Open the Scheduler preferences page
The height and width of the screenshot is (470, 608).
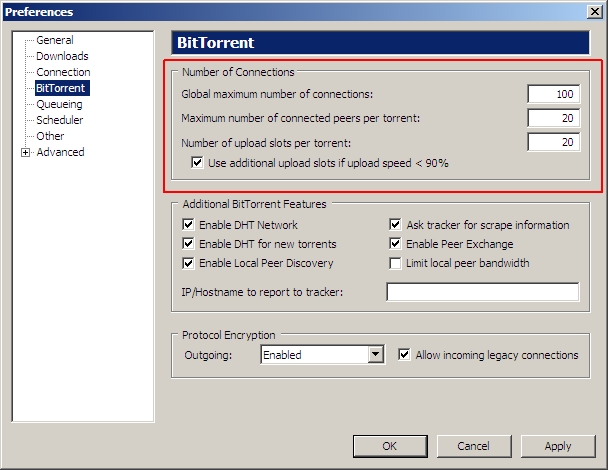pyautogui.click(x=59, y=120)
